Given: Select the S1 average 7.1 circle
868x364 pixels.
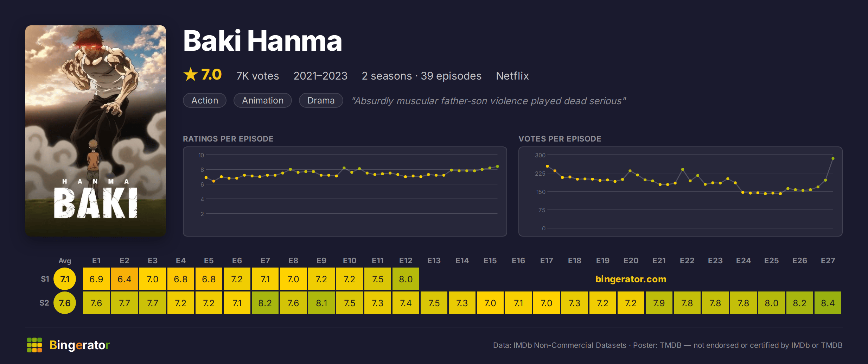Looking at the screenshot, I should pyautogui.click(x=65, y=279).
